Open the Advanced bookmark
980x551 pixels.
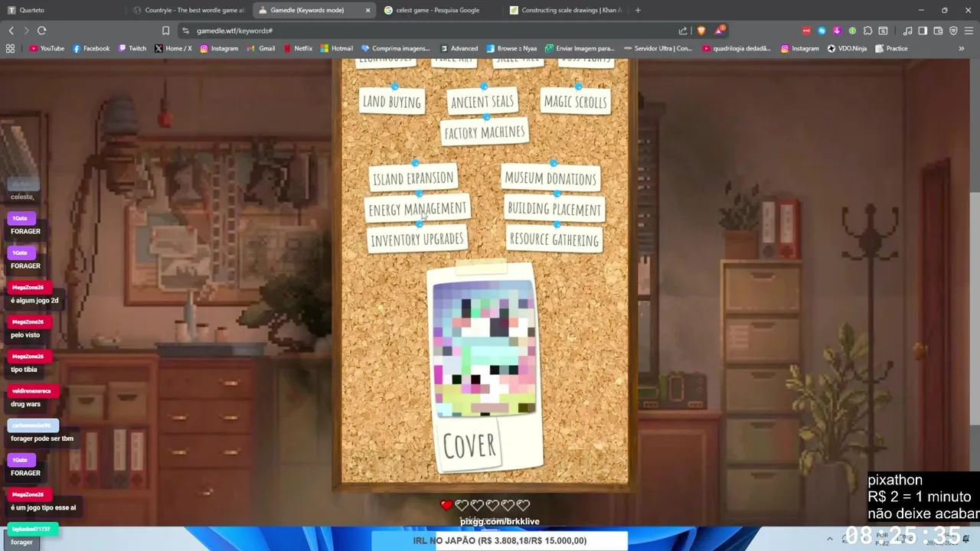[x=459, y=48]
